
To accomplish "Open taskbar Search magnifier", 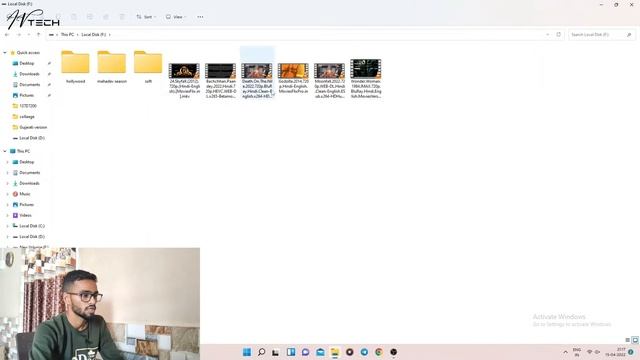I will 262,352.
